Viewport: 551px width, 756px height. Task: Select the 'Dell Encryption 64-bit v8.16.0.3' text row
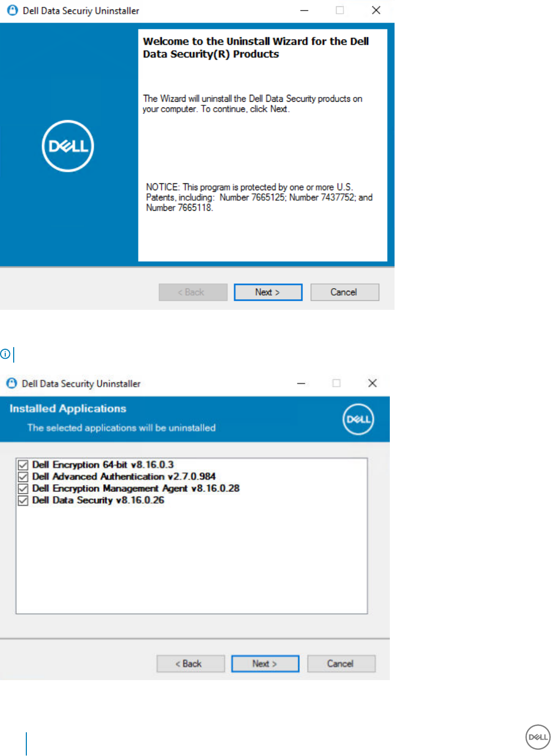pyautogui.click(x=103, y=465)
